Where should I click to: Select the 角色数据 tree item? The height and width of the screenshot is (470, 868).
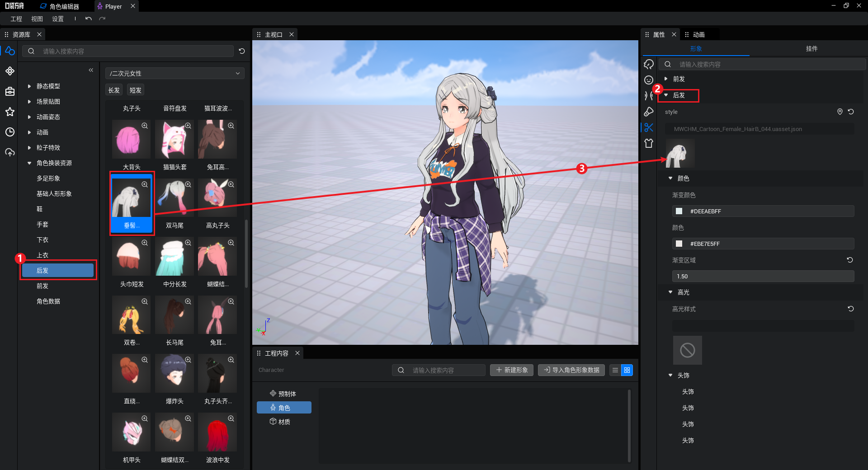pos(48,301)
